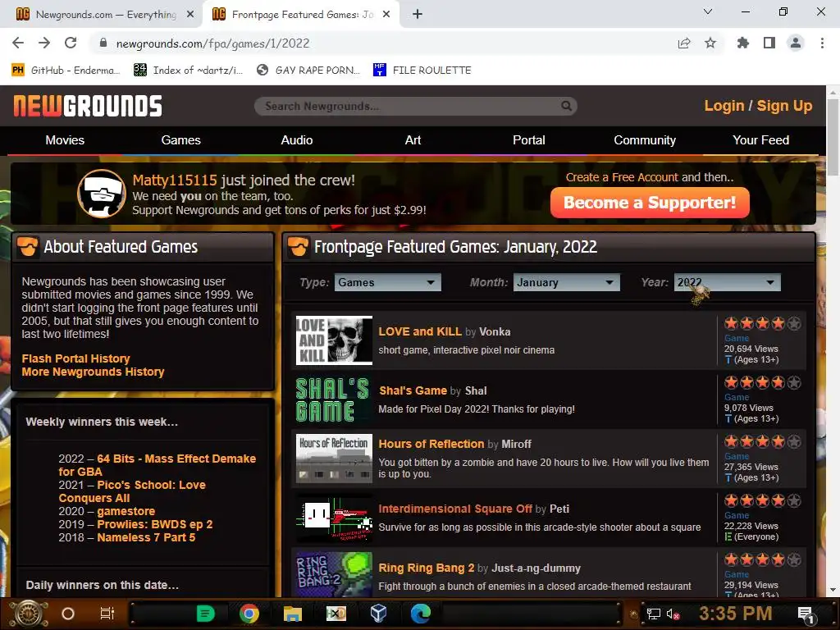Click the Become a Supporter button
Image resolution: width=840 pixels, height=630 pixels.
(650, 203)
